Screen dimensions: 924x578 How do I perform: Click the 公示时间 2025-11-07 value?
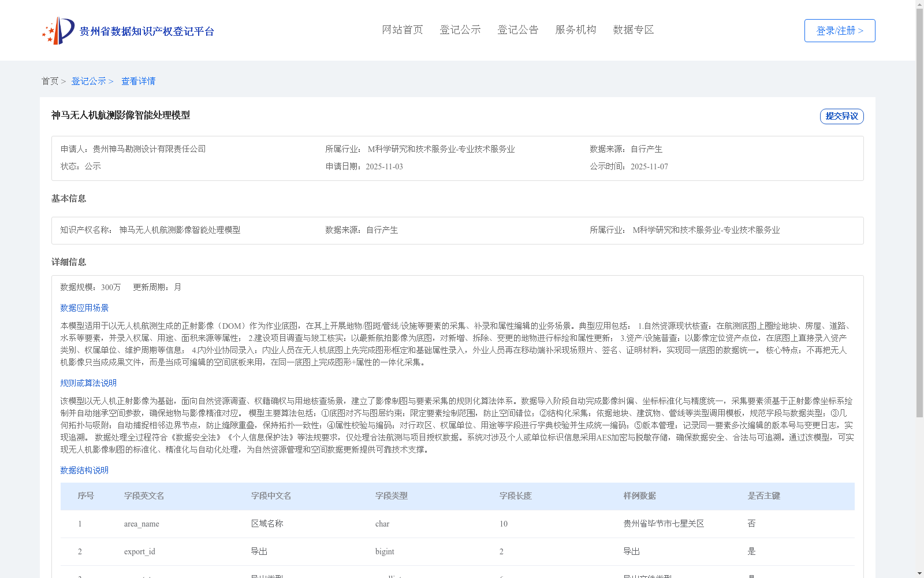coord(649,166)
